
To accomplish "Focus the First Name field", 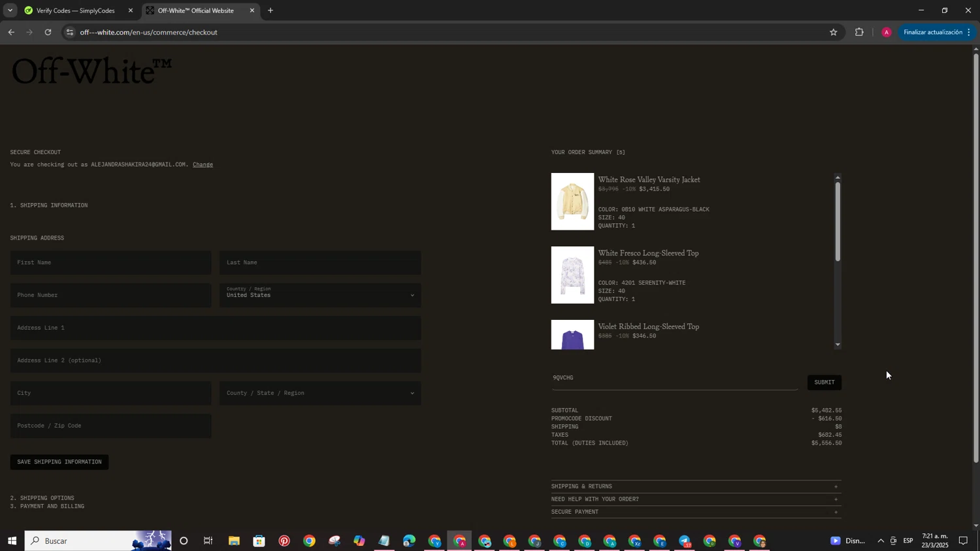I will (110, 262).
